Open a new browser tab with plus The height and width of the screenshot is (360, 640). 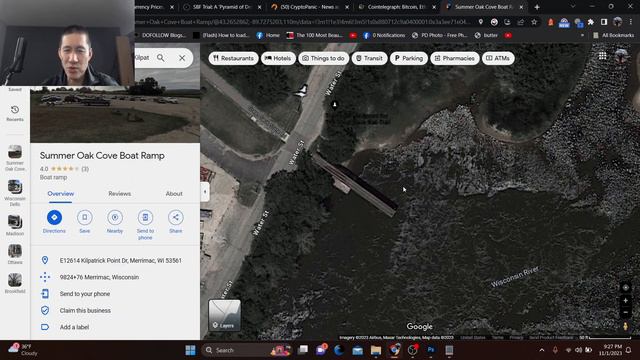(x=537, y=7)
